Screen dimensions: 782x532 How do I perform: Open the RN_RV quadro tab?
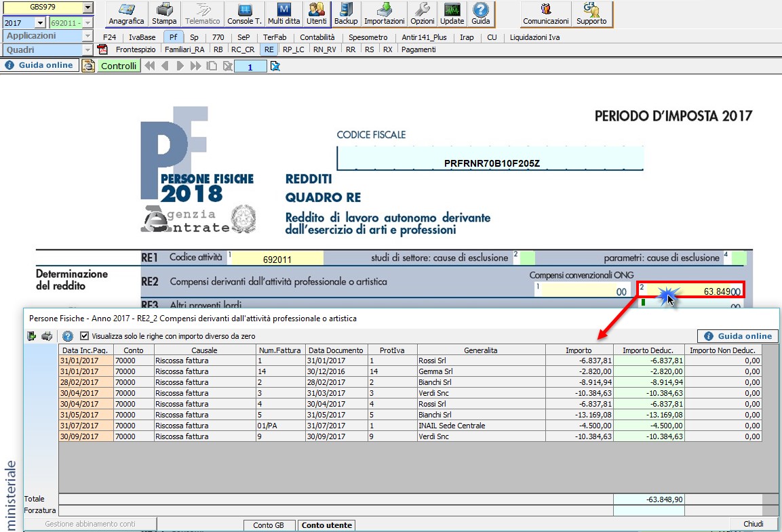coord(325,49)
